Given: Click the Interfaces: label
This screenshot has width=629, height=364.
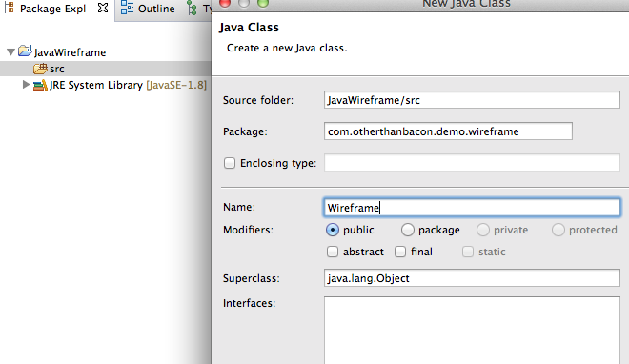Looking at the screenshot, I should point(249,303).
